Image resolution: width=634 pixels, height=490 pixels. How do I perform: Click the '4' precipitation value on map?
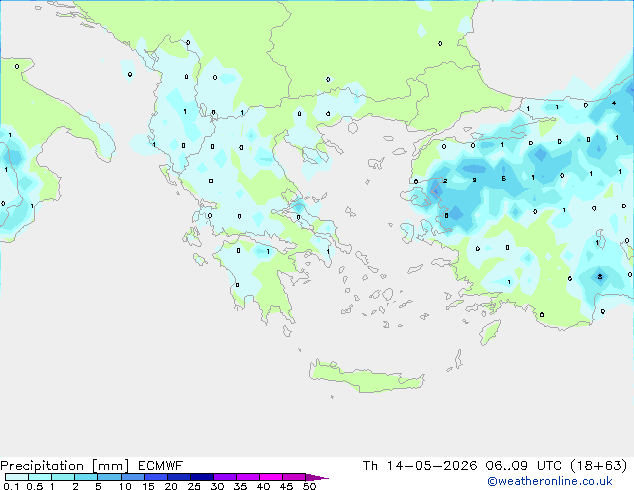[614, 103]
